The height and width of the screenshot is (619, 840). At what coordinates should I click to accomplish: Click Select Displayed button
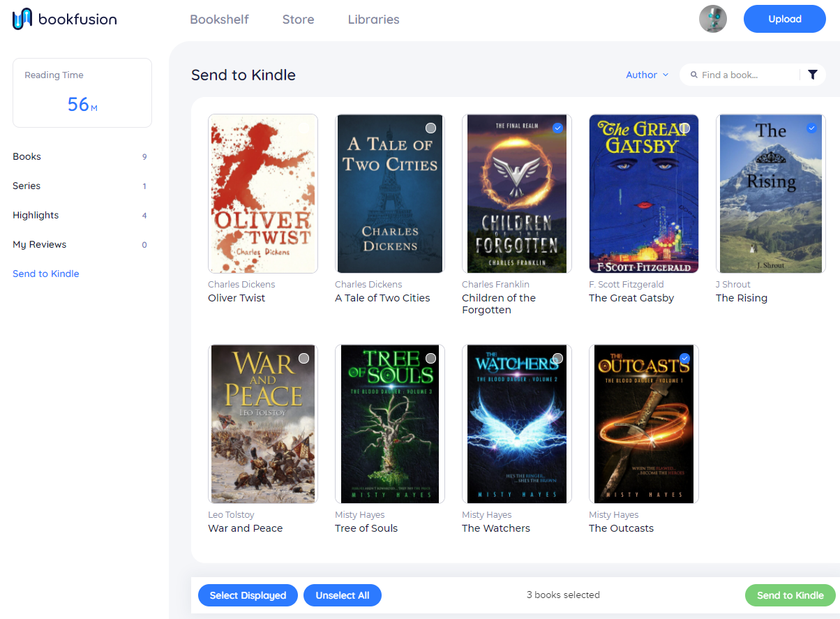(248, 595)
